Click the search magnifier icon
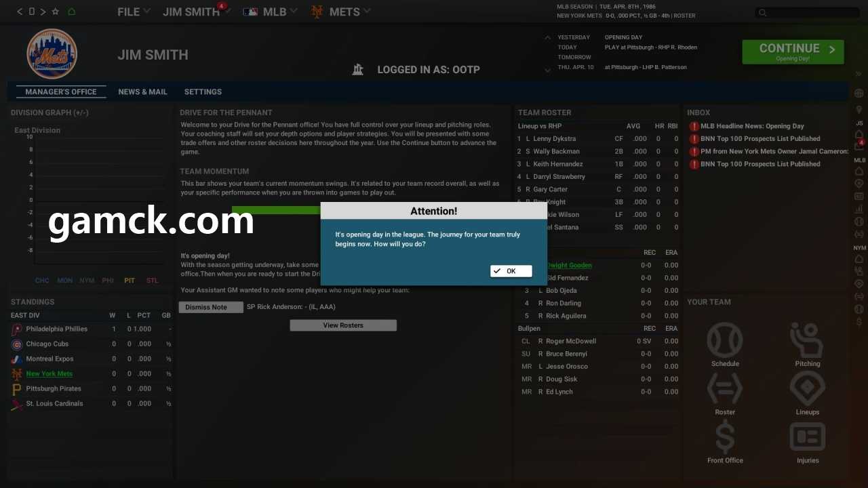Viewport: 868px width, 488px height. [763, 12]
